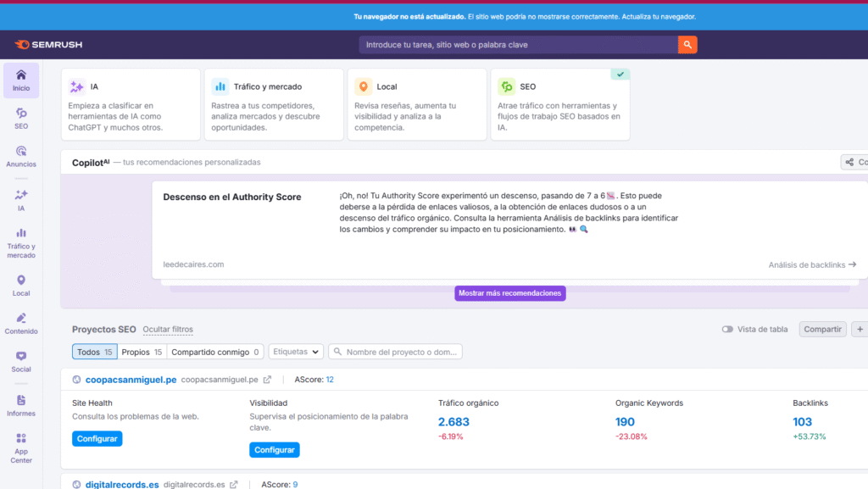Open the IA tools section in sidebar
868x489 pixels.
[x=21, y=198]
